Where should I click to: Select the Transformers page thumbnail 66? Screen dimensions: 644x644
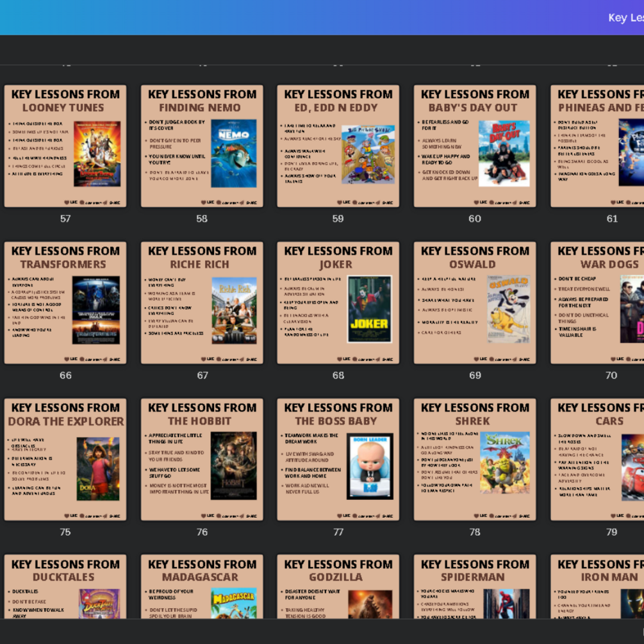point(65,302)
